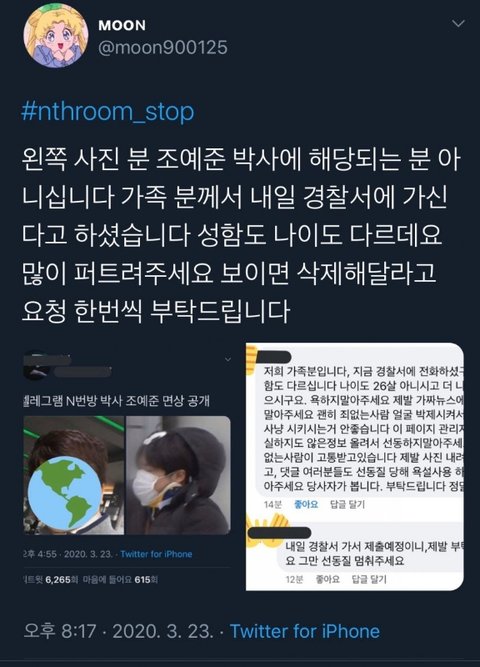The width and height of the screenshot is (480, 667).
Task: Open MOON's Sailor Moon profile avatar
Action: click(x=55, y=35)
